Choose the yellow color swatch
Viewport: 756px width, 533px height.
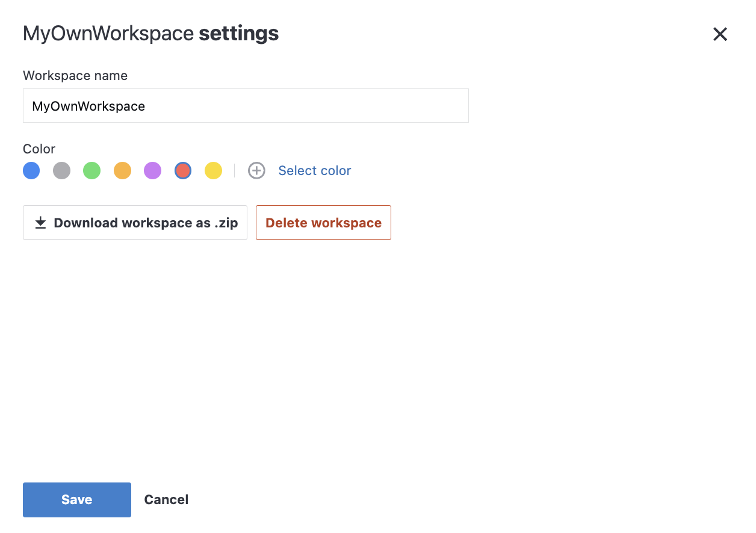coord(213,170)
